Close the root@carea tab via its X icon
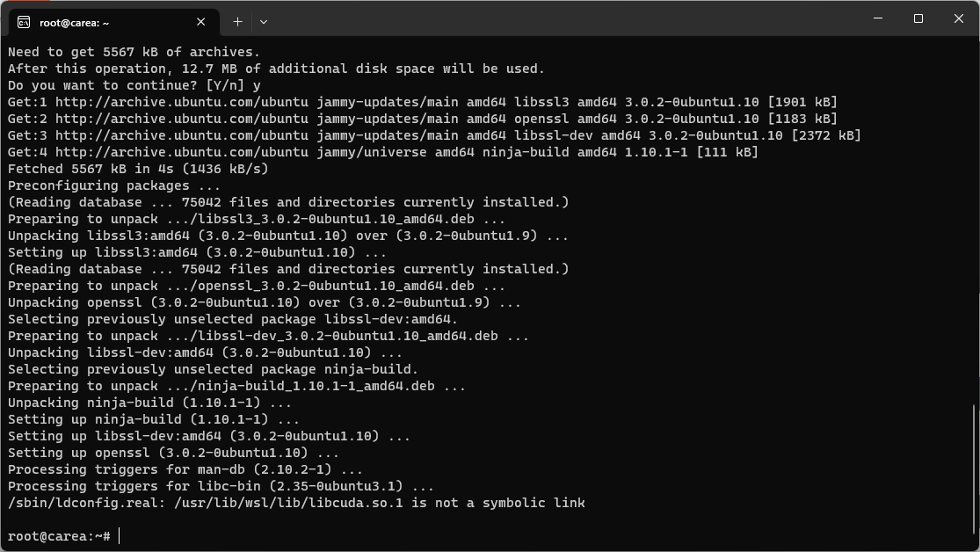The image size is (980, 552). tap(200, 22)
